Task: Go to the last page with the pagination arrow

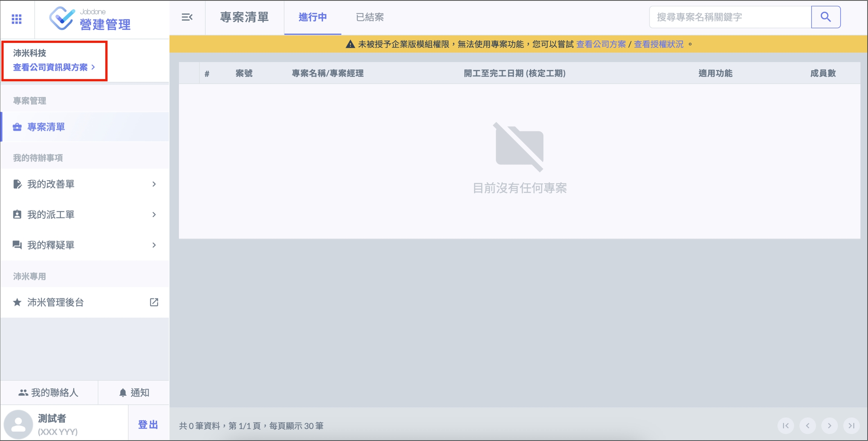Action: (851, 426)
